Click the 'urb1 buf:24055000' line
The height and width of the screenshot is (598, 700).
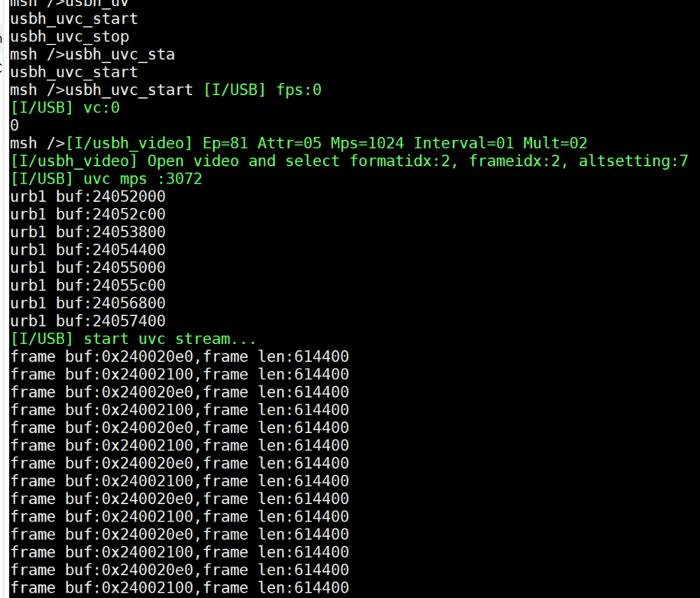[88, 268]
